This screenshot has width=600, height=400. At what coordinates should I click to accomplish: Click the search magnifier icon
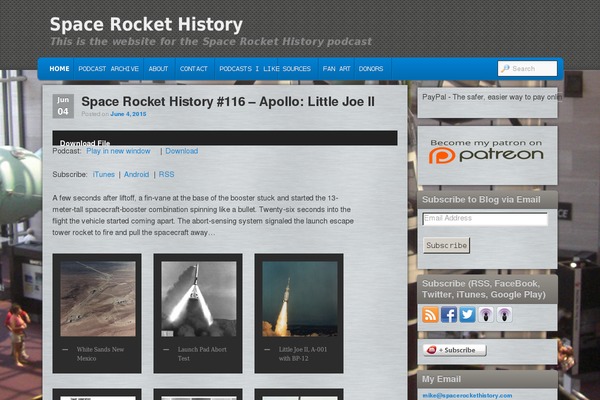[505, 69]
